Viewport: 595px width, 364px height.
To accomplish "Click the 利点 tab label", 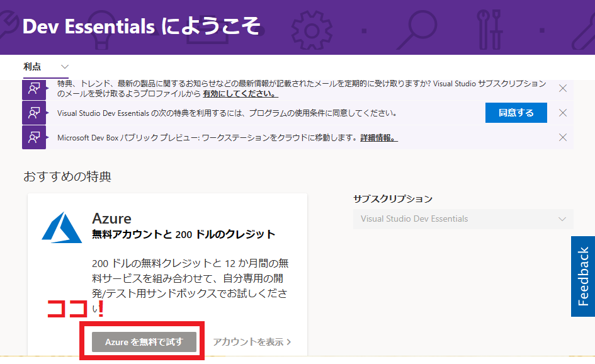I will (x=32, y=67).
